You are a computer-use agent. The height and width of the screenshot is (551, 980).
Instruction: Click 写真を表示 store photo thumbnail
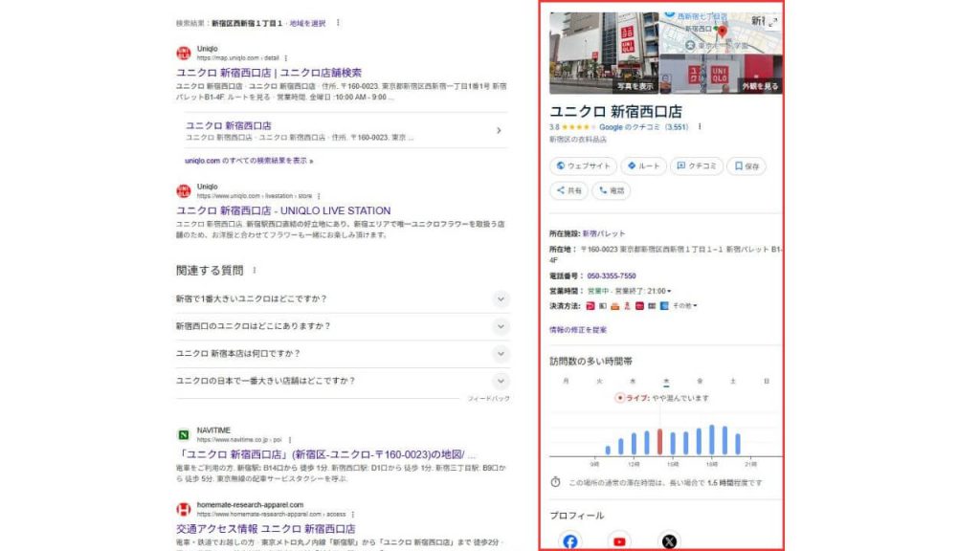[604, 54]
